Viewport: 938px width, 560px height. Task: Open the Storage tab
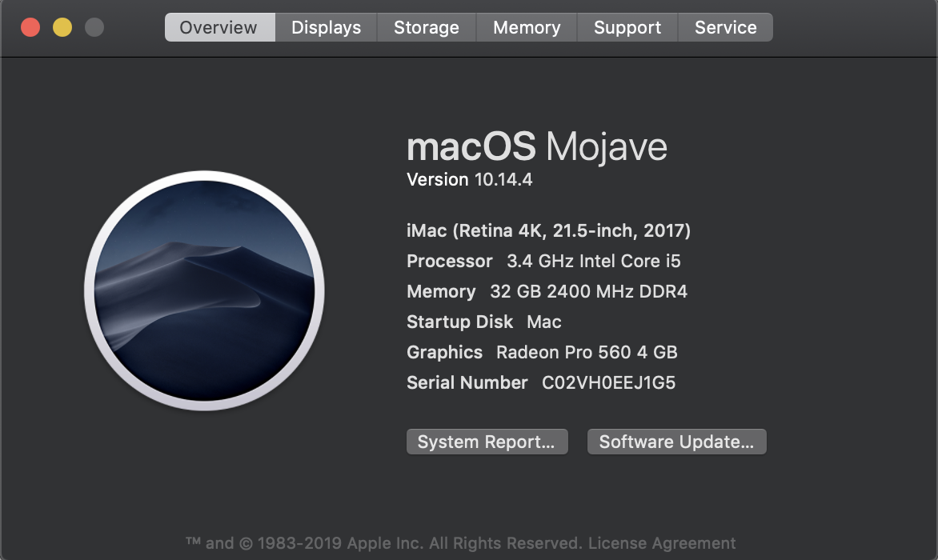[x=426, y=28]
